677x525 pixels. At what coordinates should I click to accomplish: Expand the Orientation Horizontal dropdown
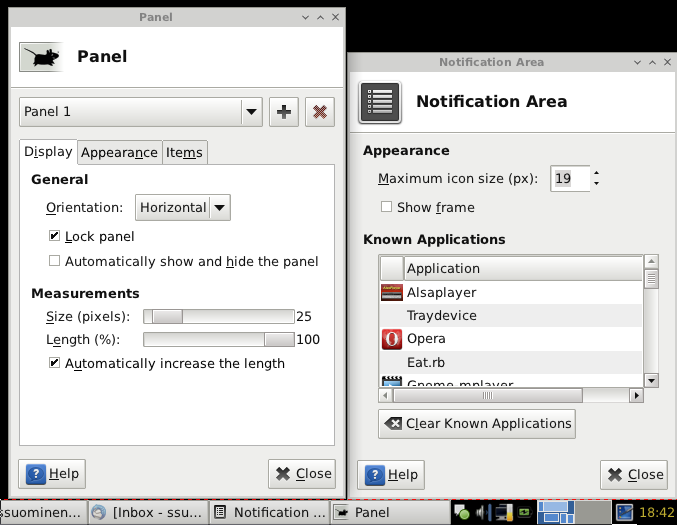[183, 208]
